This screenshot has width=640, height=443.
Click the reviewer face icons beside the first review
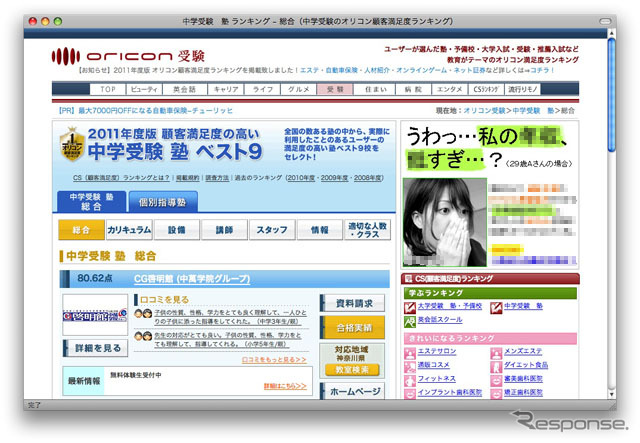tap(143, 313)
